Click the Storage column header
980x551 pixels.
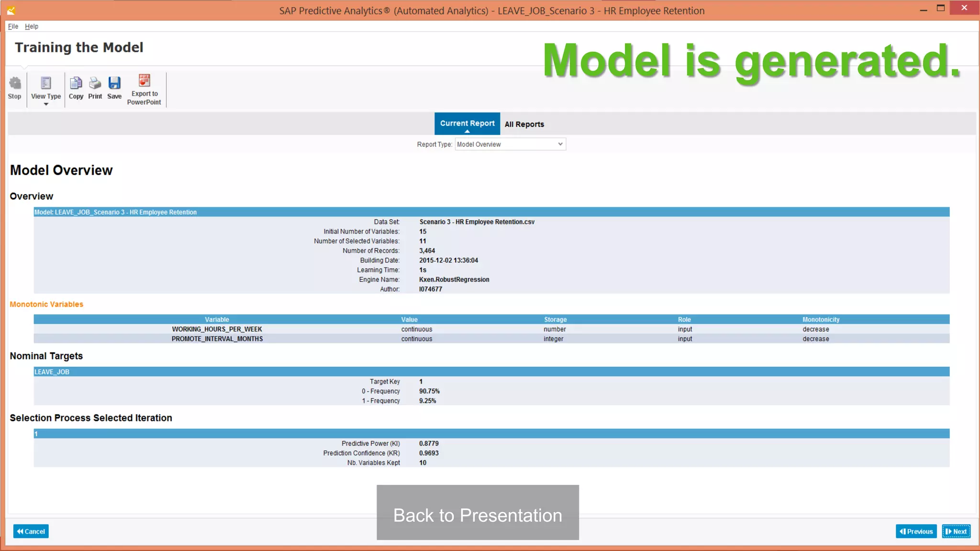pyautogui.click(x=555, y=320)
